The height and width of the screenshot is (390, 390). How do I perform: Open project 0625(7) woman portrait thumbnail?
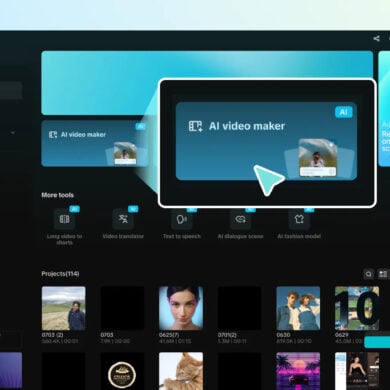pos(181,308)
